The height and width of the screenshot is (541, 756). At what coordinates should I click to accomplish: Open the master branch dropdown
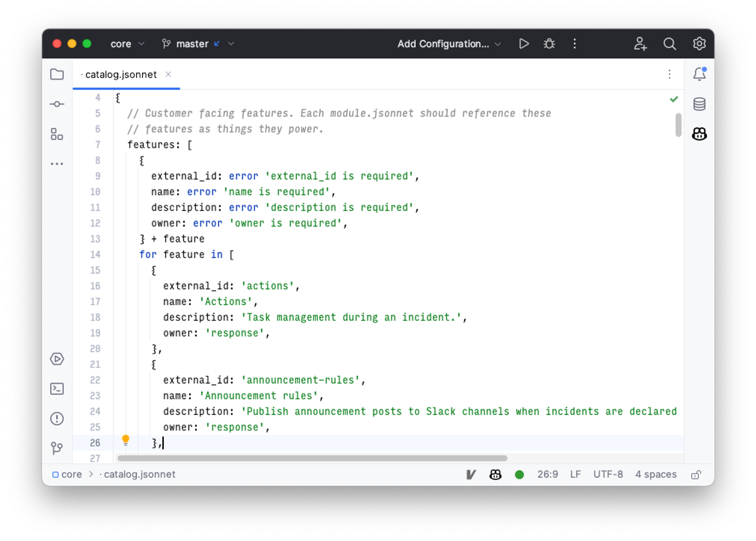click(198, 44)
